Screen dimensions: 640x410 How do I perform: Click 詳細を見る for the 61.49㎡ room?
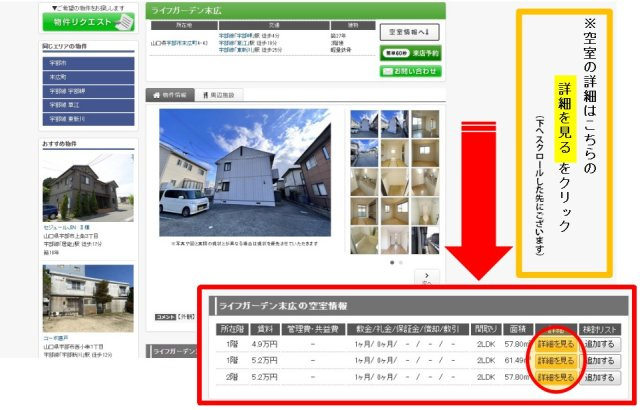[556, 361]
